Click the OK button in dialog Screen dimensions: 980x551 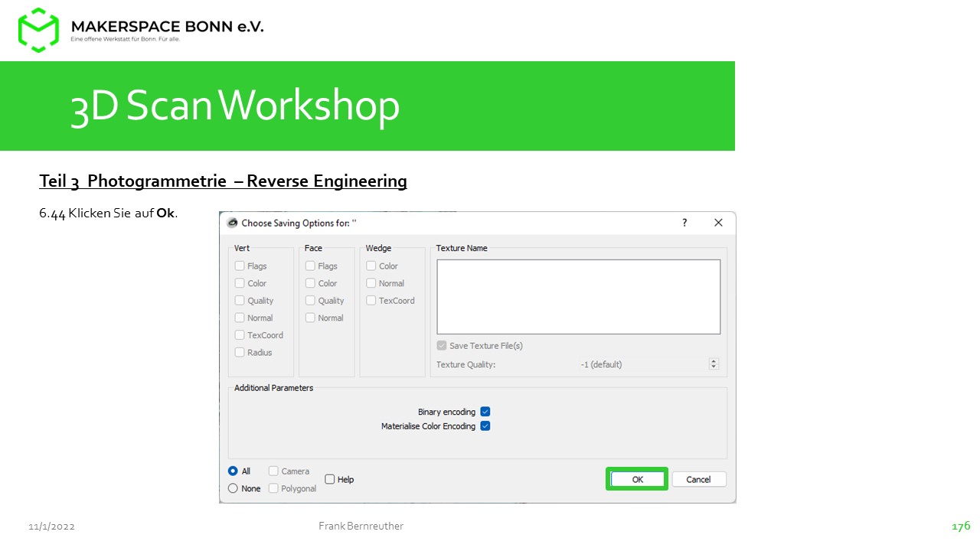pos(637,479)
